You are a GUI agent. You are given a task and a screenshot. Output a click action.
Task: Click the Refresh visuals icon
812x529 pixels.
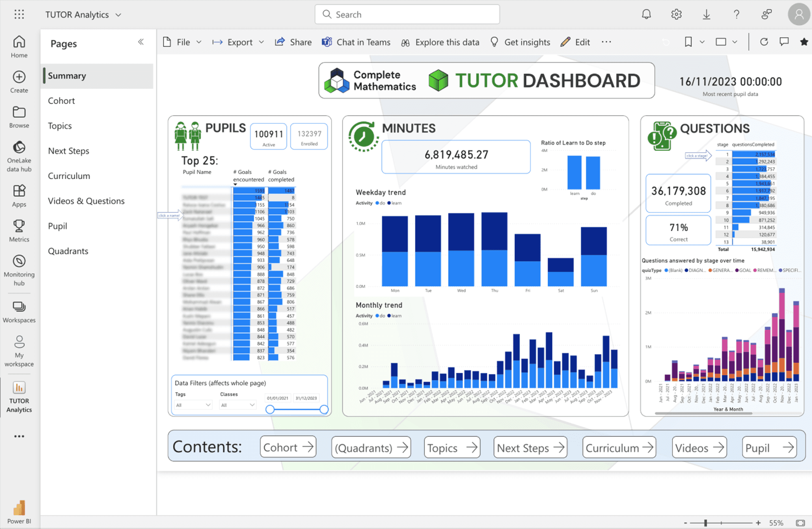(x=764, y=42)
